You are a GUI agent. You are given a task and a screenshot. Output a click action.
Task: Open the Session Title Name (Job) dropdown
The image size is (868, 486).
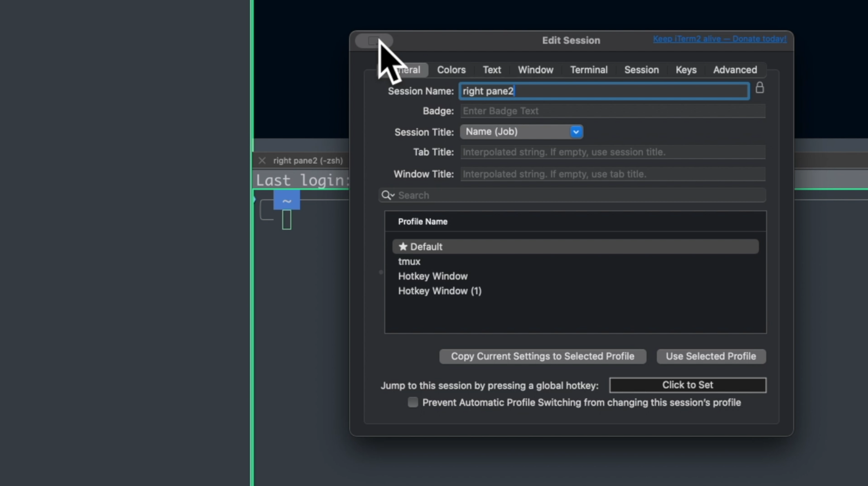tap(521, 132)
